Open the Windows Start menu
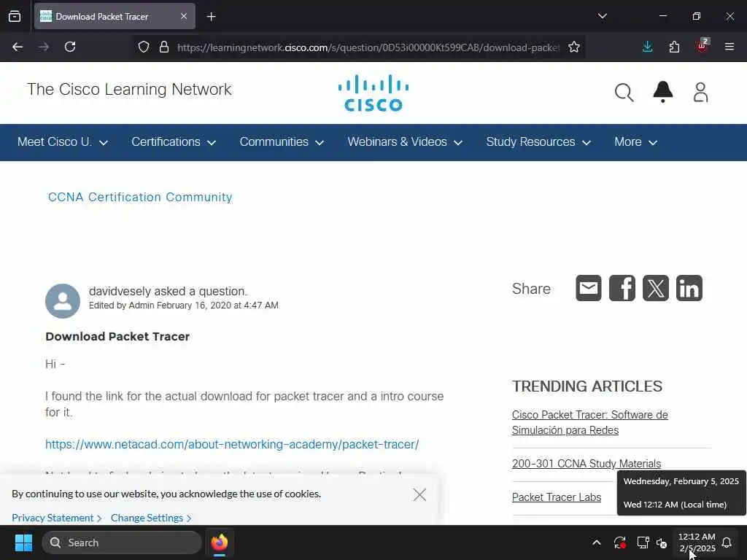747x560 pixels. click(23, 542)
